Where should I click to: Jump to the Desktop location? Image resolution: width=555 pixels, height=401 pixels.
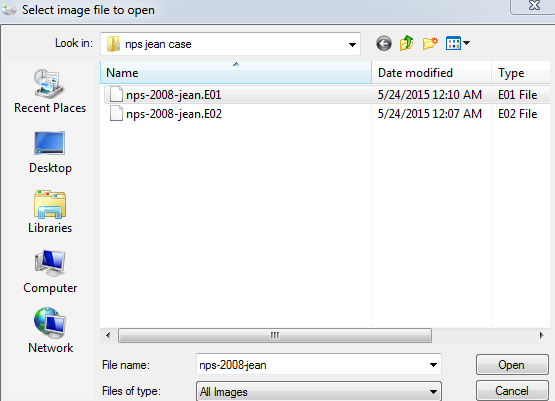pyautogui.click(x=50, y=152)
